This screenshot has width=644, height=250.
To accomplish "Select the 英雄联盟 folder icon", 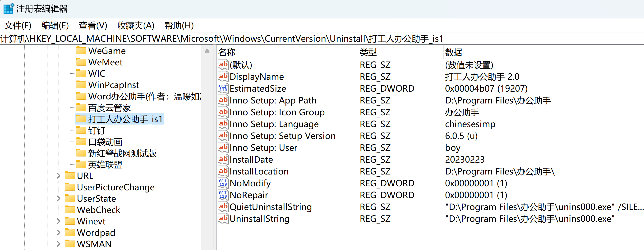I will coord(81,165).
